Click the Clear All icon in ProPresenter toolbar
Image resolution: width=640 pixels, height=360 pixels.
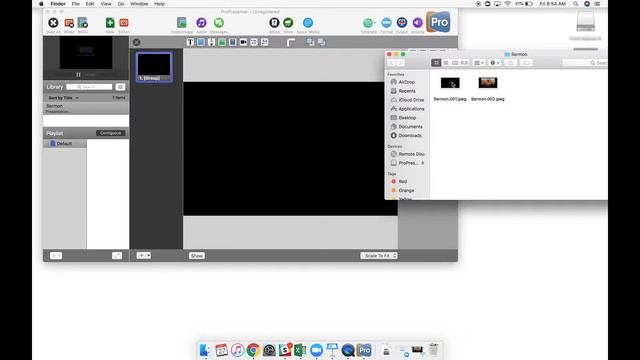pyautogui.click(x=53, y=23)
